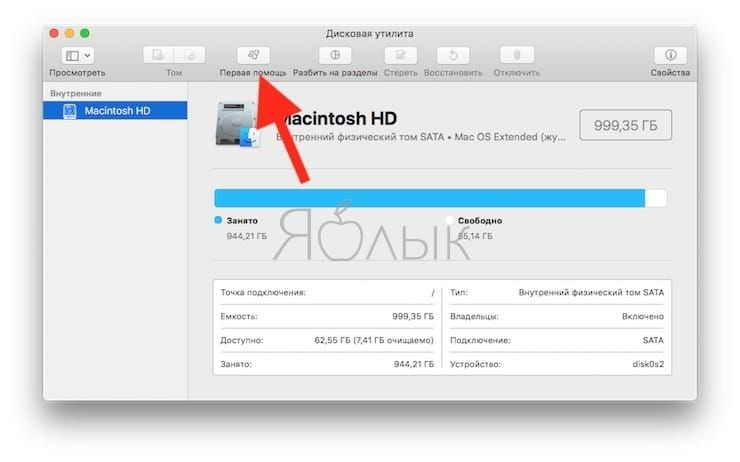Minimize the window with yellow button
Screen dimensions: 740x462
[x=69, y=33]
